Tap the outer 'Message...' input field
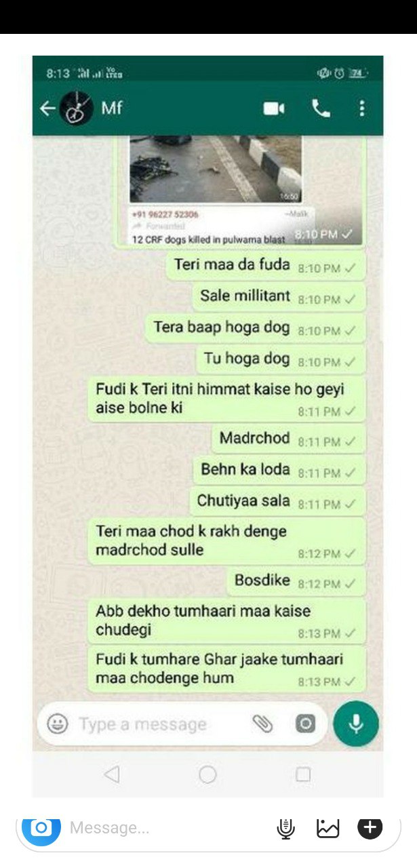 click(163, 828)
